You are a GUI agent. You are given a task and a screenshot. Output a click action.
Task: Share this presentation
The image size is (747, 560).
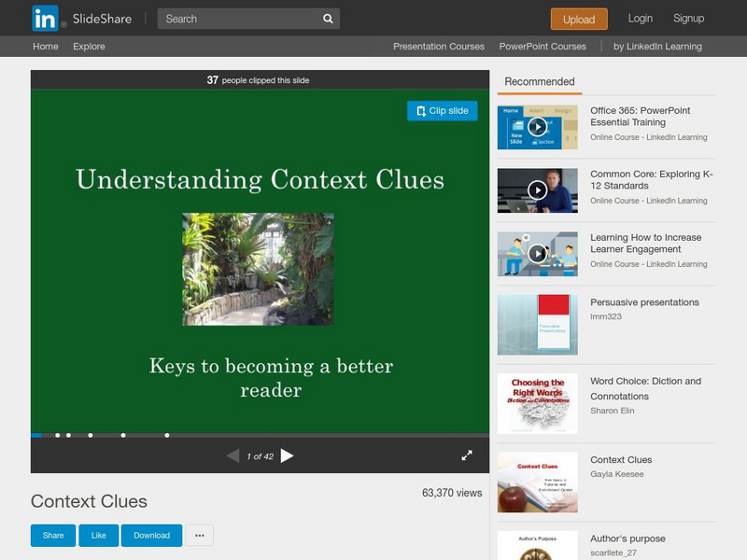click(52, 536)
